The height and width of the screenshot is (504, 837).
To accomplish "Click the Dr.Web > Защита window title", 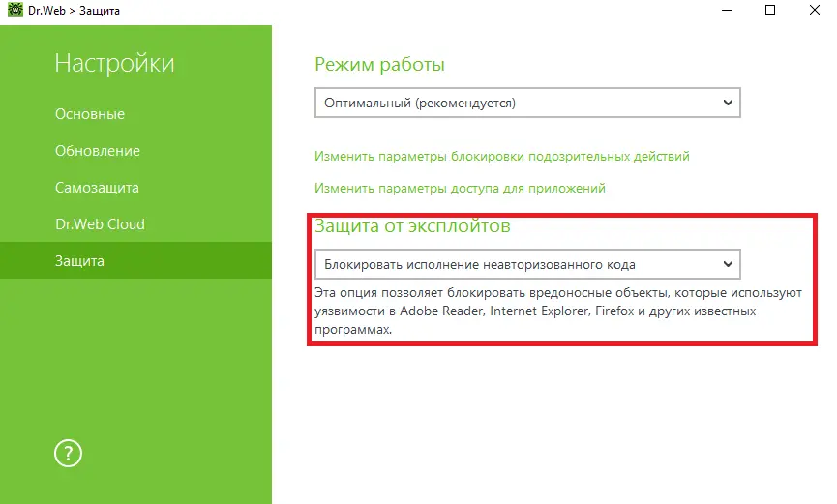I will pyautogui.click(x=74, y=10).
